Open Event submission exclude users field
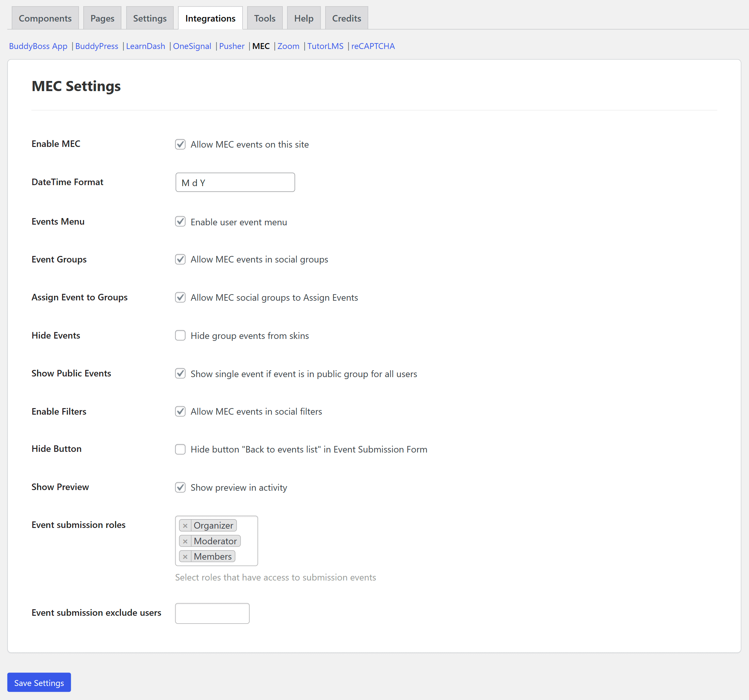Viewport: 749px width, 700px height. tap(212, 613)
